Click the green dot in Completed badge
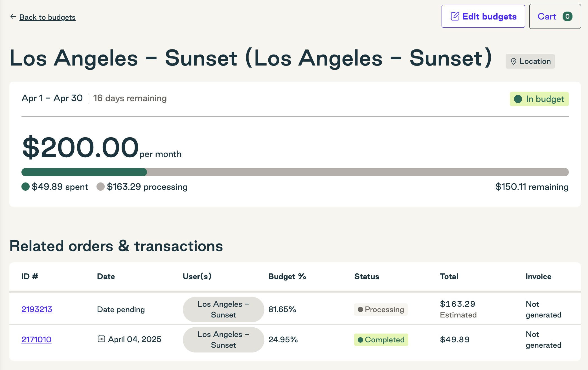588x370 pixels. pos(360,340)
